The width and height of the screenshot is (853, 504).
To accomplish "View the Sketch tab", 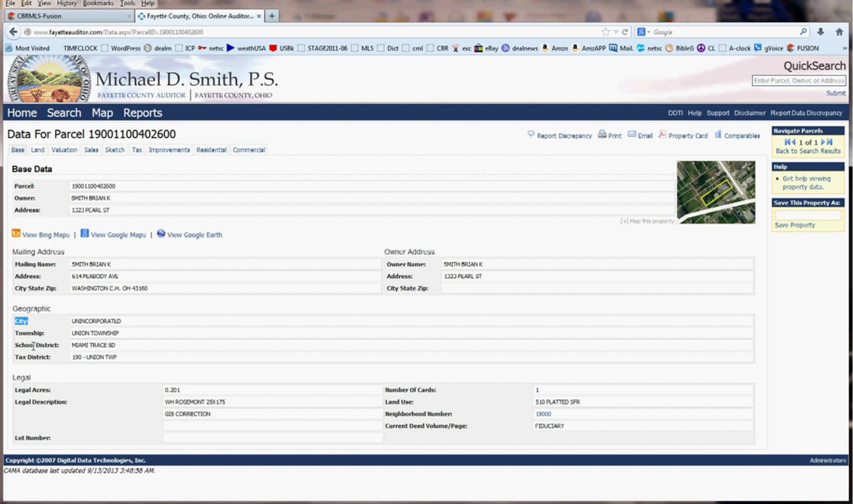I will (115, 150).
